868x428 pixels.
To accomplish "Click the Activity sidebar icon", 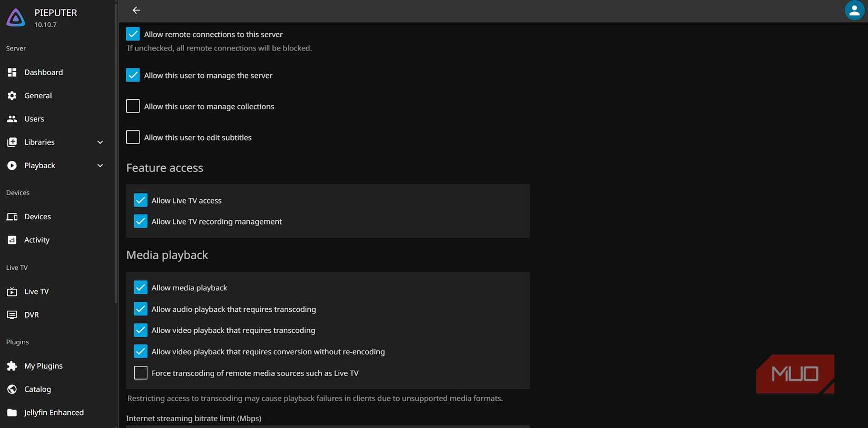I will pos(12,240).
